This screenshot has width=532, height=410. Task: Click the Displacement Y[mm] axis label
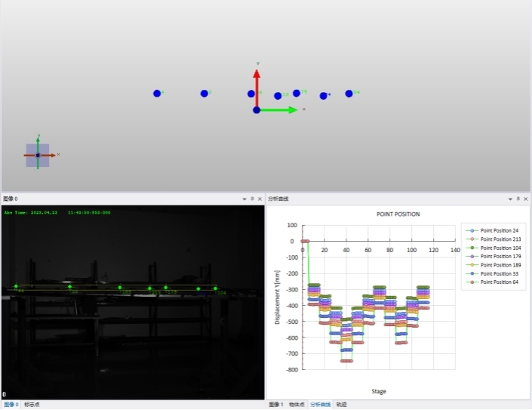pos(278,297)
